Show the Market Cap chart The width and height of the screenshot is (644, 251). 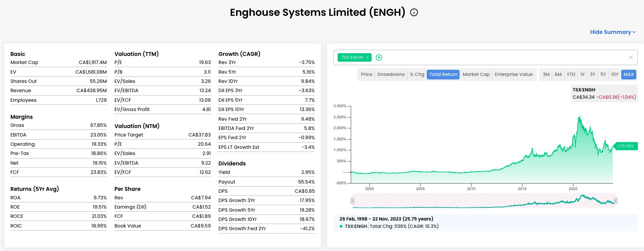[476, 74]
